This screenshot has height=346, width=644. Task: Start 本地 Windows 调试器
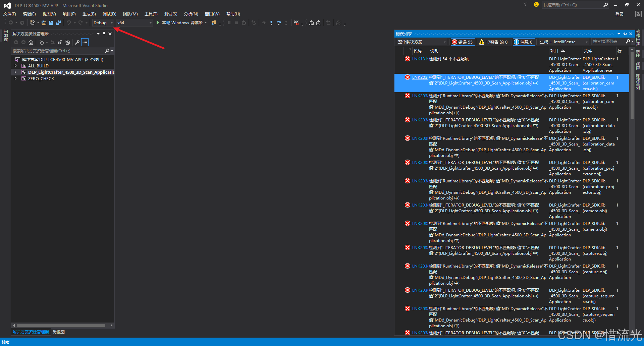click(179, 23)
